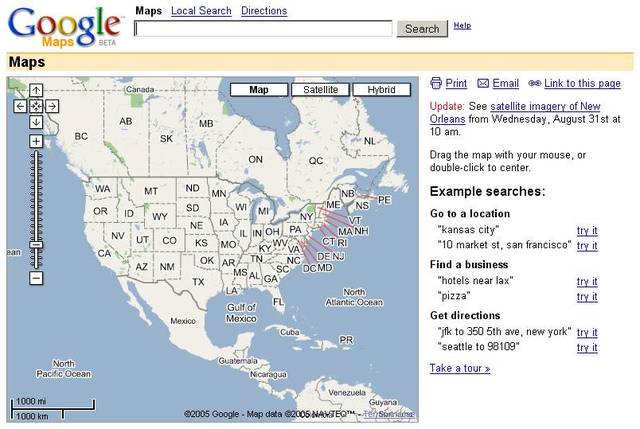Click the FL state label
This screenshot has width=640, height=429.
point(278,302)
